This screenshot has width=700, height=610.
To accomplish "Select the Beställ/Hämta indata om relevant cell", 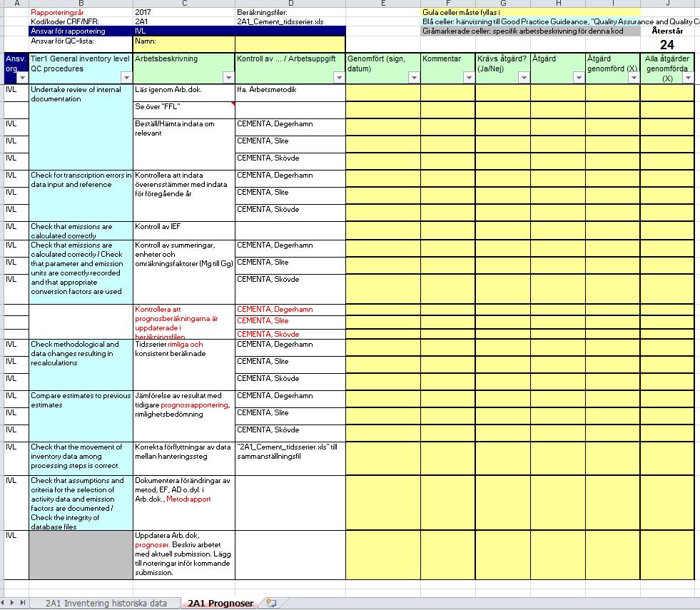I will (184, 144).
